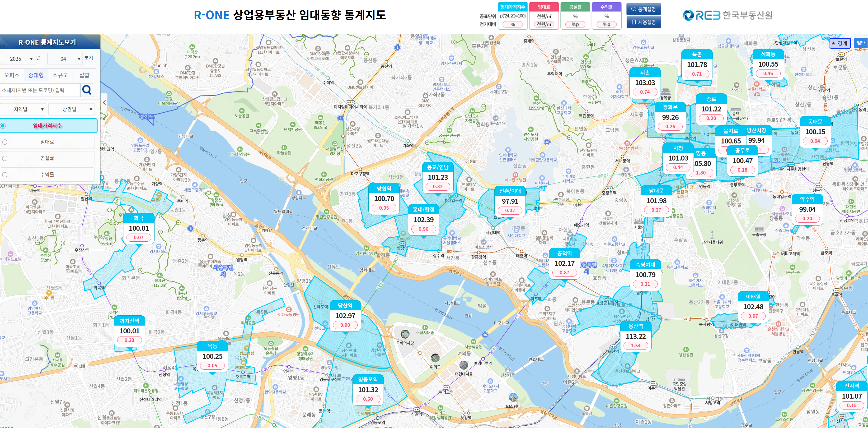The width and height of the screenshot is (868, 428).
Task: Click the address search magnifier icon
Action: (x=87, y=90)
